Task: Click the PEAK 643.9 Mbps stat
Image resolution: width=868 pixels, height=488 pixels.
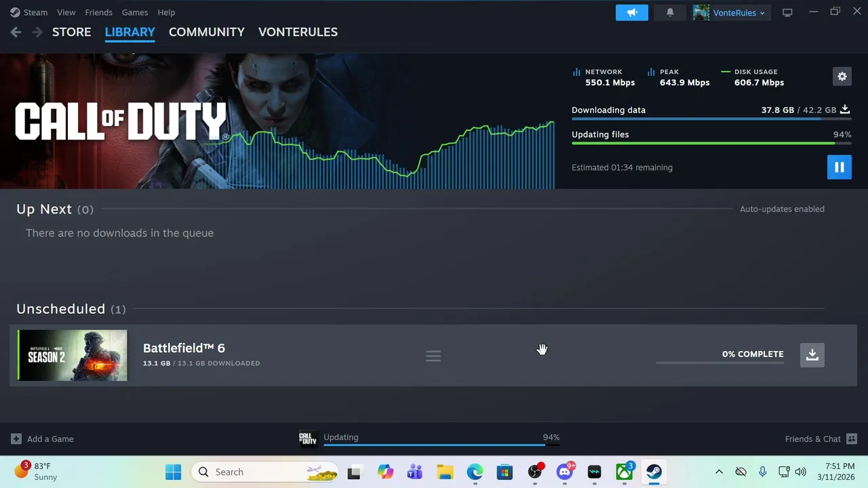Action: tap(678, 77)
